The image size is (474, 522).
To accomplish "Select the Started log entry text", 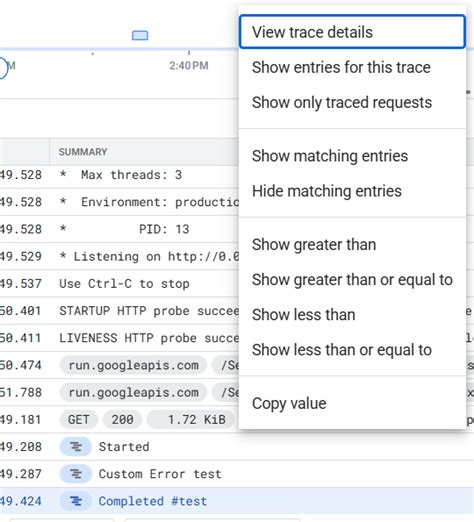I will click(x=124, y=447).
